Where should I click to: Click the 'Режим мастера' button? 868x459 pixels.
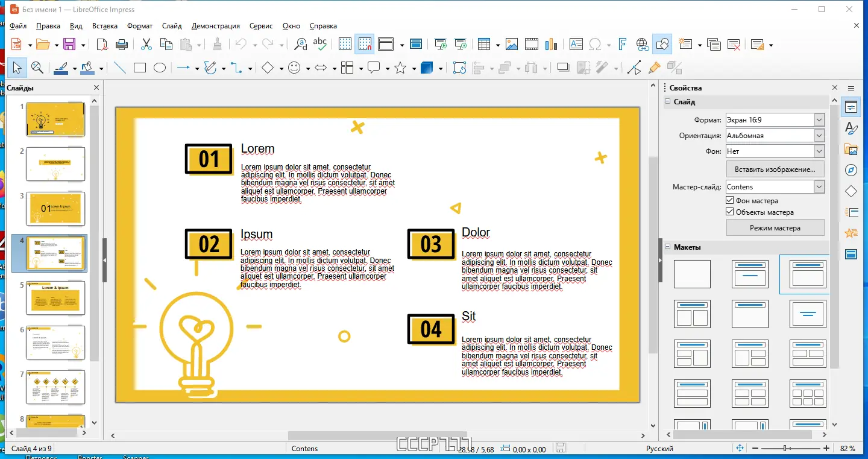(775, 228)
